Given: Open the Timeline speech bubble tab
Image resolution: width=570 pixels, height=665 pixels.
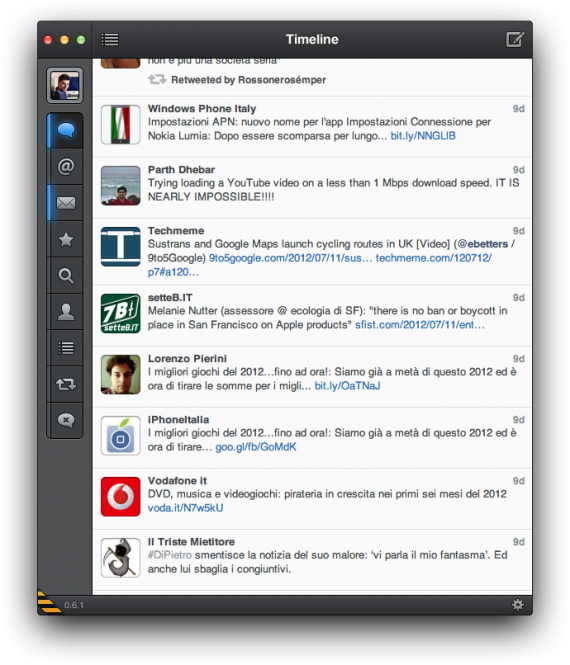Looking at the screenshot, I should coord(66,130).
